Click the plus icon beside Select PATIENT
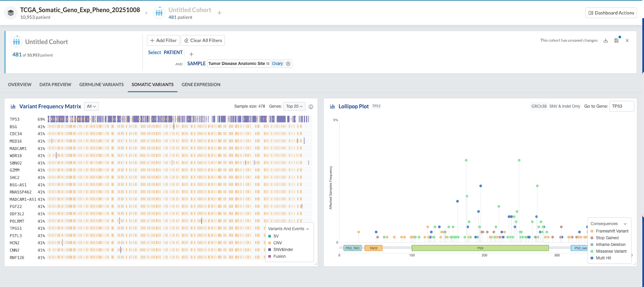644x287 pixels. (x=191, y=54)
